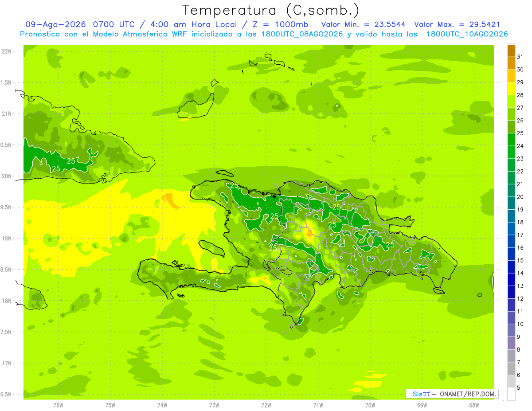
Task: Click the '9' color bar label
Action: [x=518, y=337]
